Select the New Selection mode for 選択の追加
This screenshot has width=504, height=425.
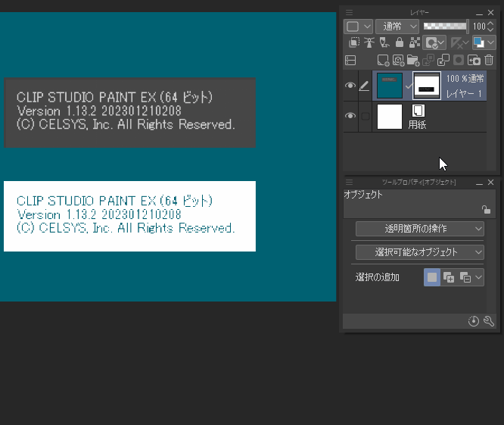click(432, 277)
